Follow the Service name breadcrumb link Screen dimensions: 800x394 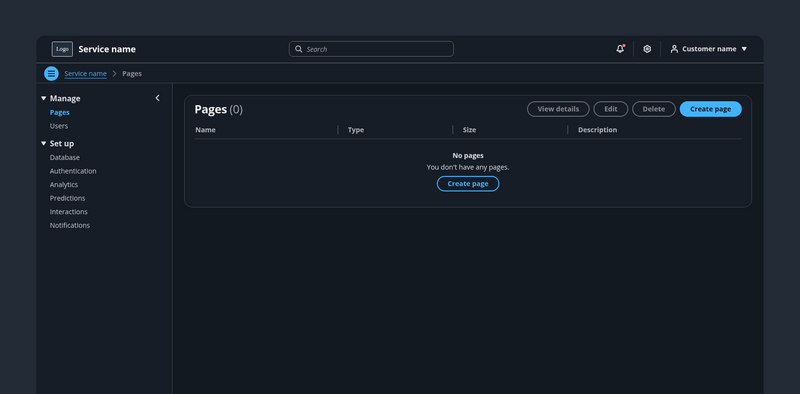click(85, 73)
